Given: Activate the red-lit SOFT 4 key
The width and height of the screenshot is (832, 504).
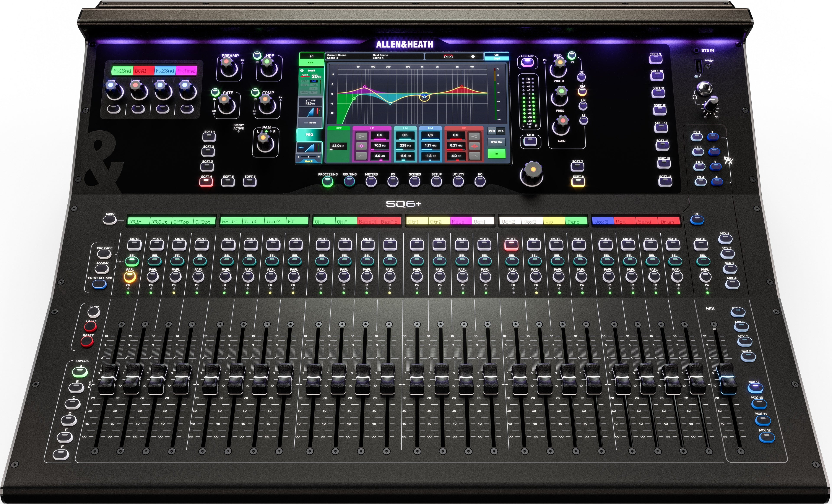Looking at the screenshot, I should point(206,182).
